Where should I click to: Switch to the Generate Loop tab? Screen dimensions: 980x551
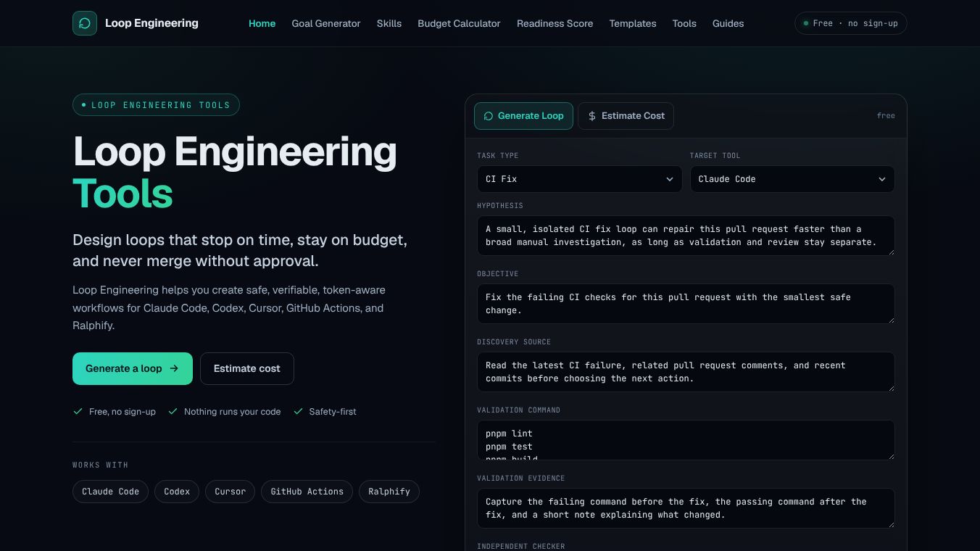523,116
